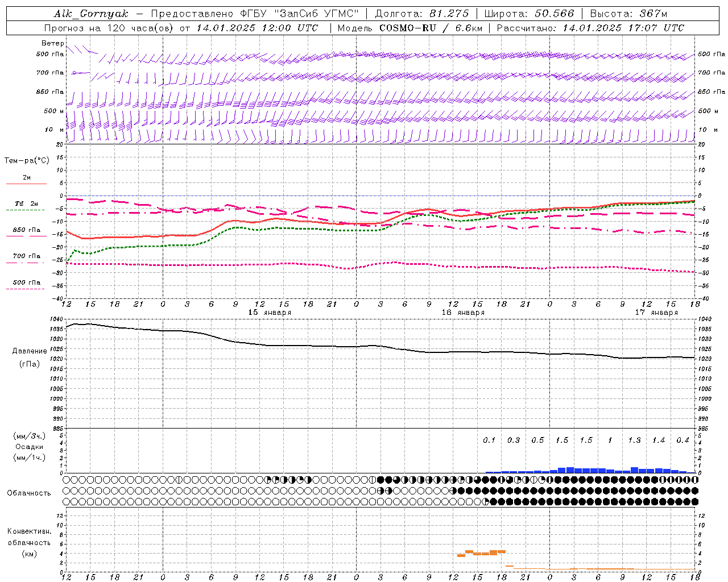The width and height of the screenshot is (728, 582).
Task: Click the "(мм/1ч.)" units label
Action: (x=30, y=458)
